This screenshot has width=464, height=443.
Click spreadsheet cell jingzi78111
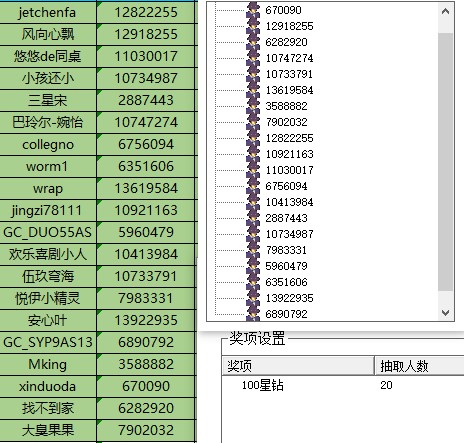click(48, 210)
